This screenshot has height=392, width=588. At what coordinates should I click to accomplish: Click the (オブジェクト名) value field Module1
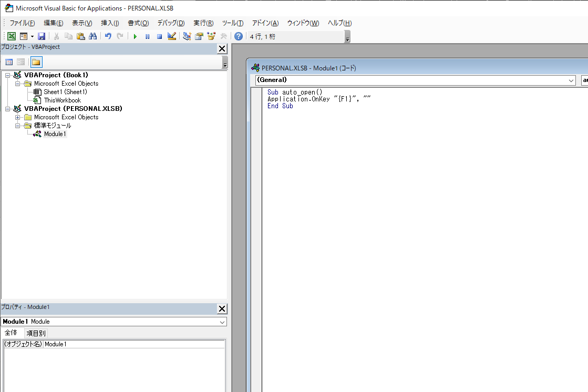(134, 344)
